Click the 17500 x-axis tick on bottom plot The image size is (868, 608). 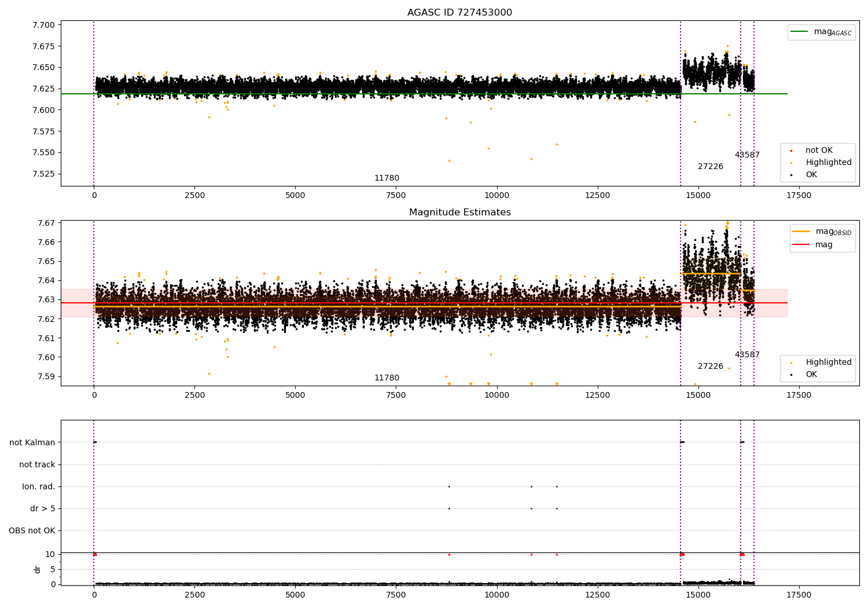(799, 595)
